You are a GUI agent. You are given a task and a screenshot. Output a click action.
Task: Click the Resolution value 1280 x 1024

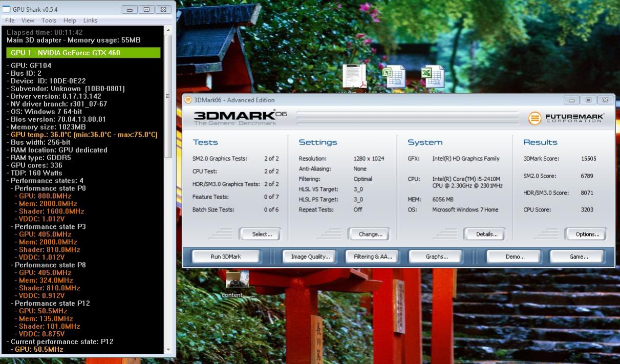pos(369,159)
